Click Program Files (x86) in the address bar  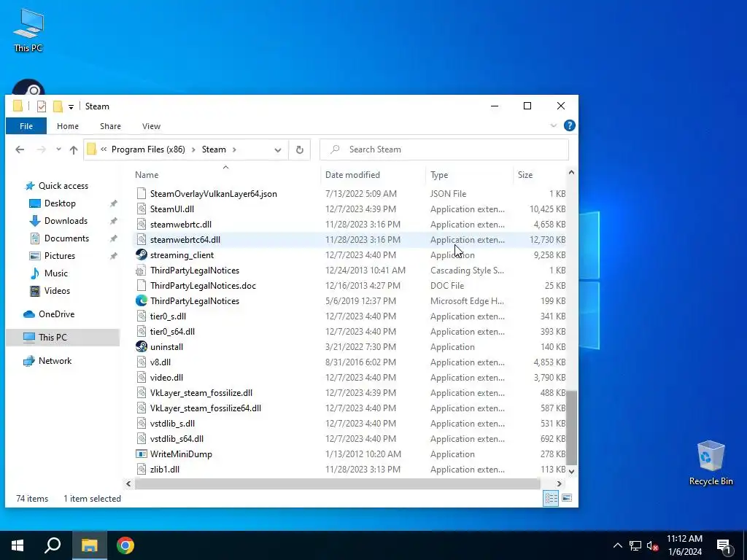coord(148,149)
